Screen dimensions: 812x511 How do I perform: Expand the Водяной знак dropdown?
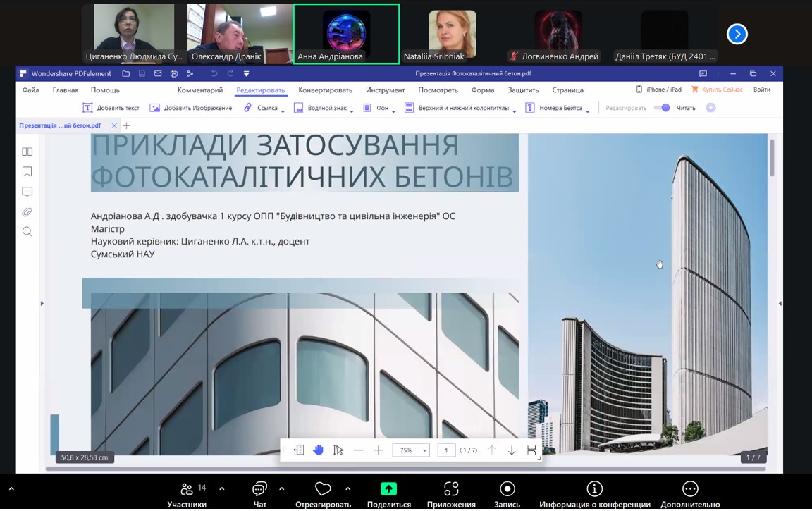click(352, 110)
